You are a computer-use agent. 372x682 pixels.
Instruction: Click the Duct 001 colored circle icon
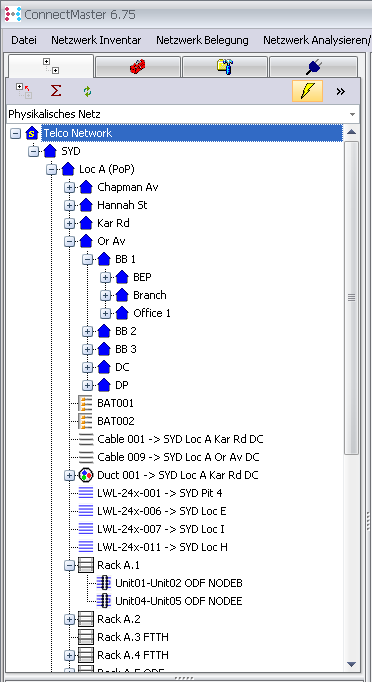point(86,475)
